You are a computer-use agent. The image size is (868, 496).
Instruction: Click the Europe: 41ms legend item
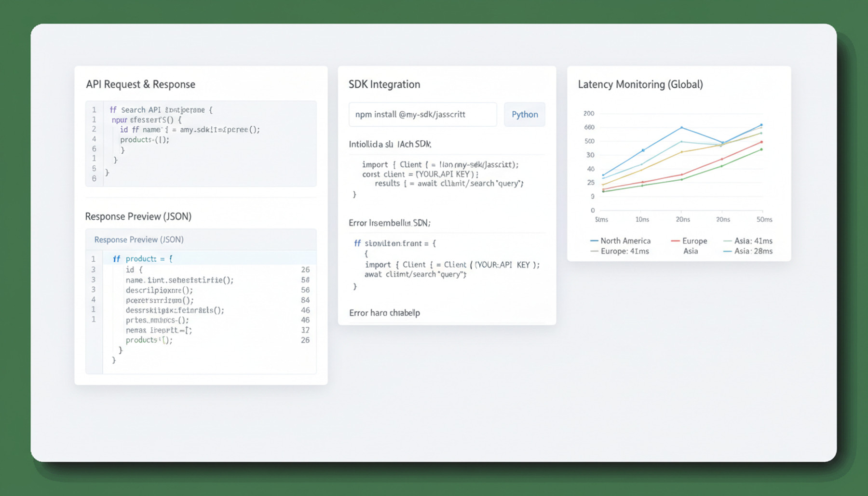tap(620, 251)
